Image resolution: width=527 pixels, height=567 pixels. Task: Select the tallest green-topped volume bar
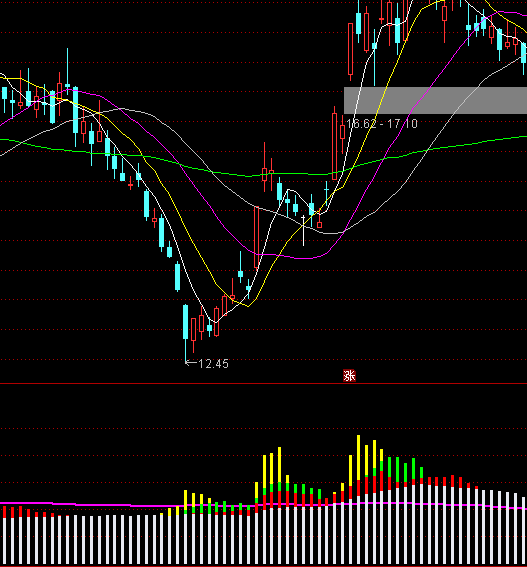390,511
